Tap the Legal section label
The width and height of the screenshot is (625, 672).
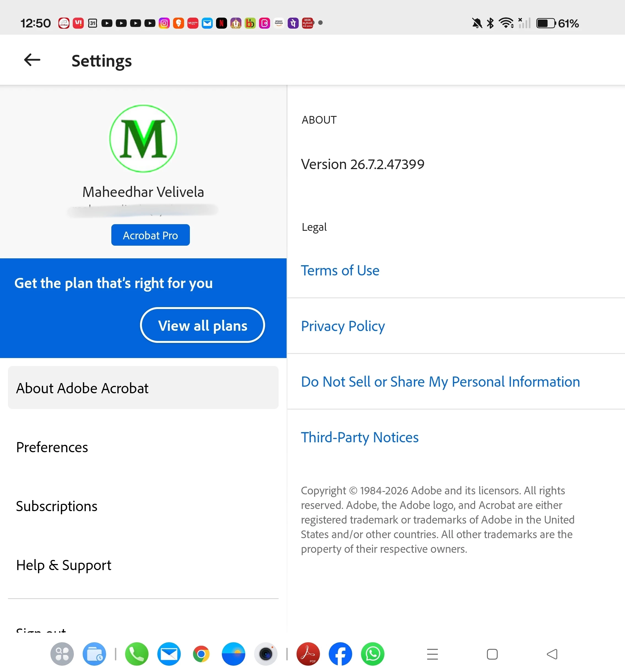click(314, 227)
